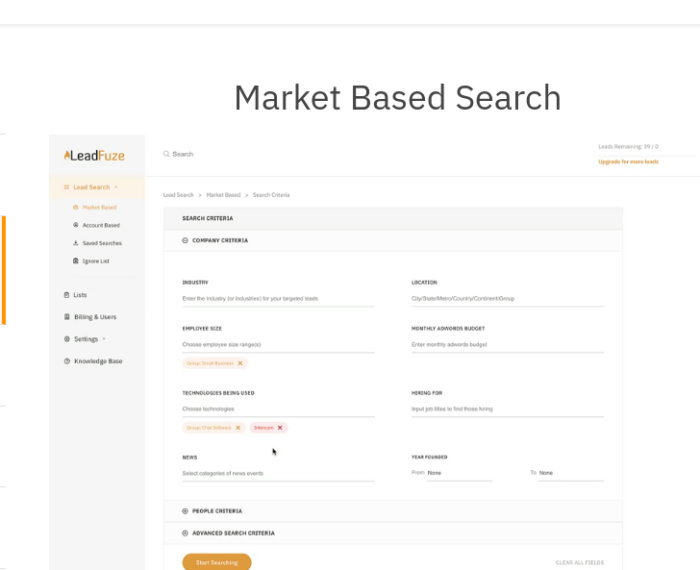Screen dimensions: 700x570
Task: Click the Market Based sidebar icon
Action: pos(76,207)
